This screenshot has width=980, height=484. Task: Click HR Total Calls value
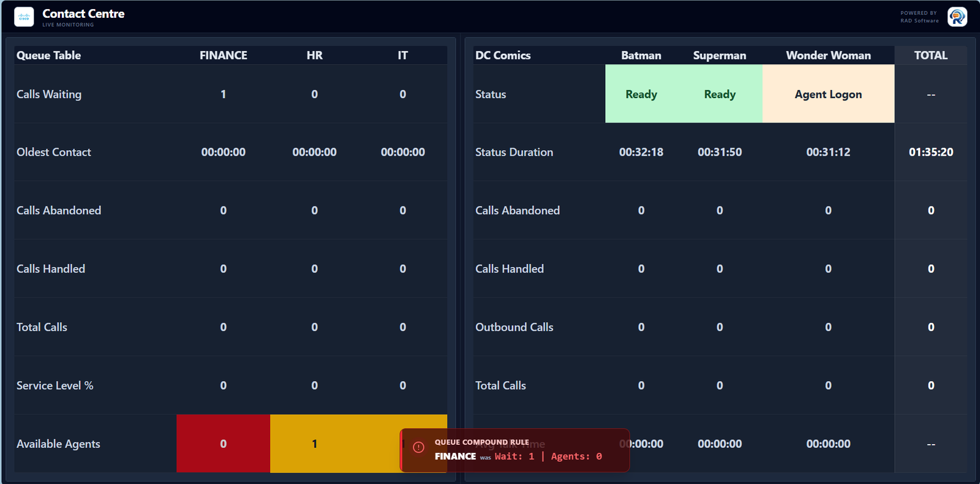coord(314,327)
